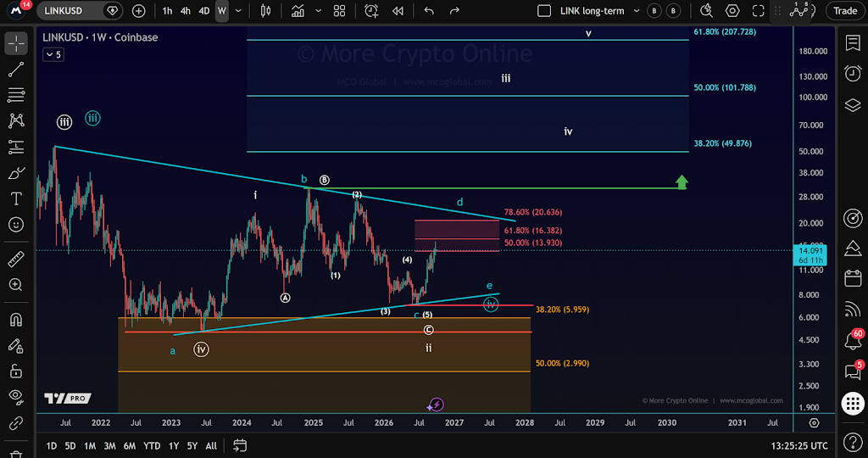Open the forecasting and measurement tools
Image resolution: width=868 pixels, height=458 pixels.
(16, 147)
